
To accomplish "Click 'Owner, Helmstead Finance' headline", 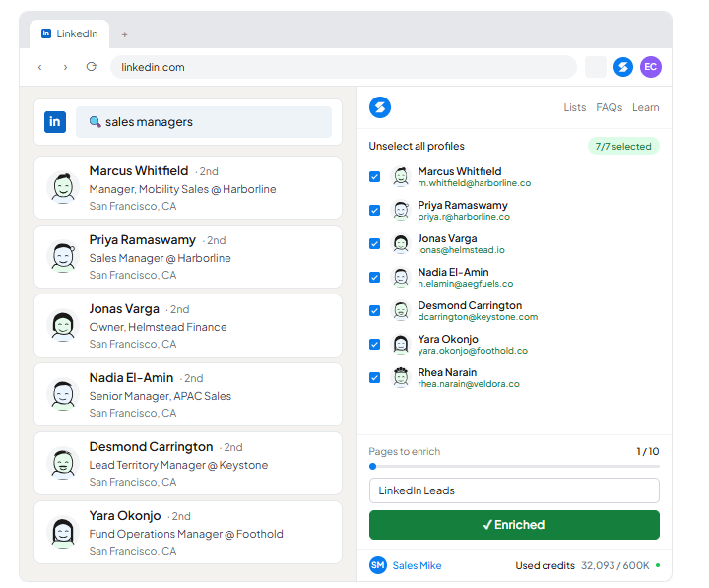I will click(158, 327).
